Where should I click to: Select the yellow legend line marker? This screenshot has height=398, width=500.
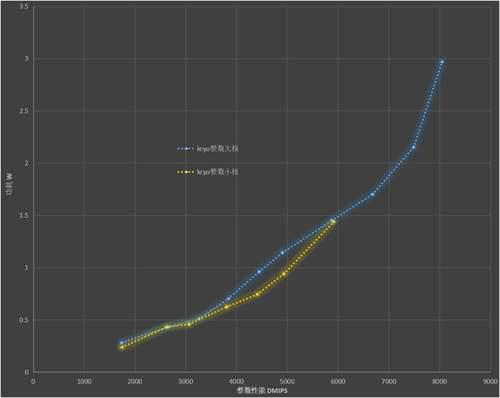pyautogui.click(x=185, y=172)
